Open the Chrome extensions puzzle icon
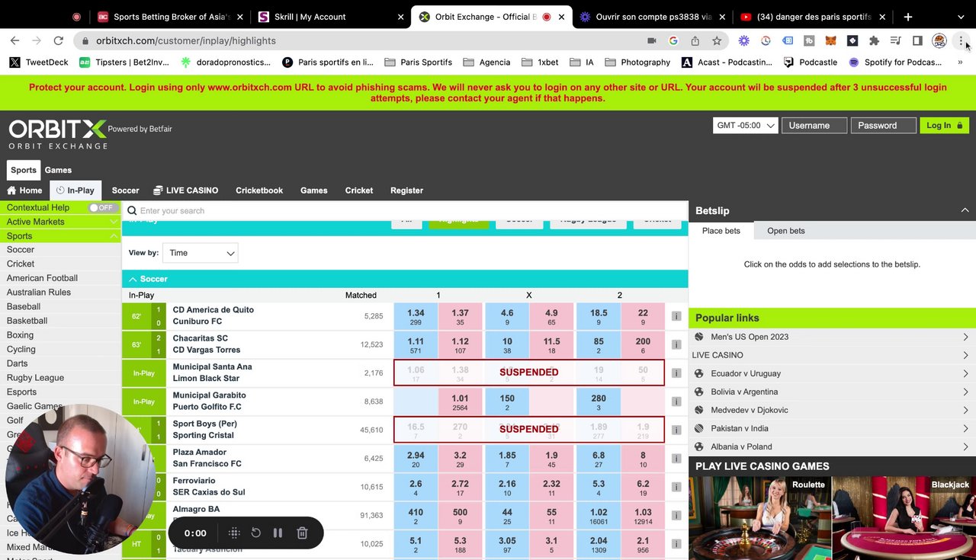976x560 pixels. [x=874, y=41]
